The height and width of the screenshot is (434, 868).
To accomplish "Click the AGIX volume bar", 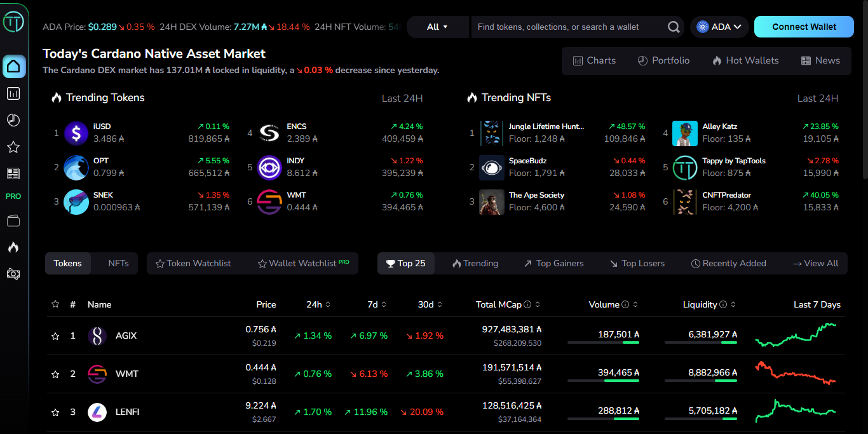I will point(603,342).
